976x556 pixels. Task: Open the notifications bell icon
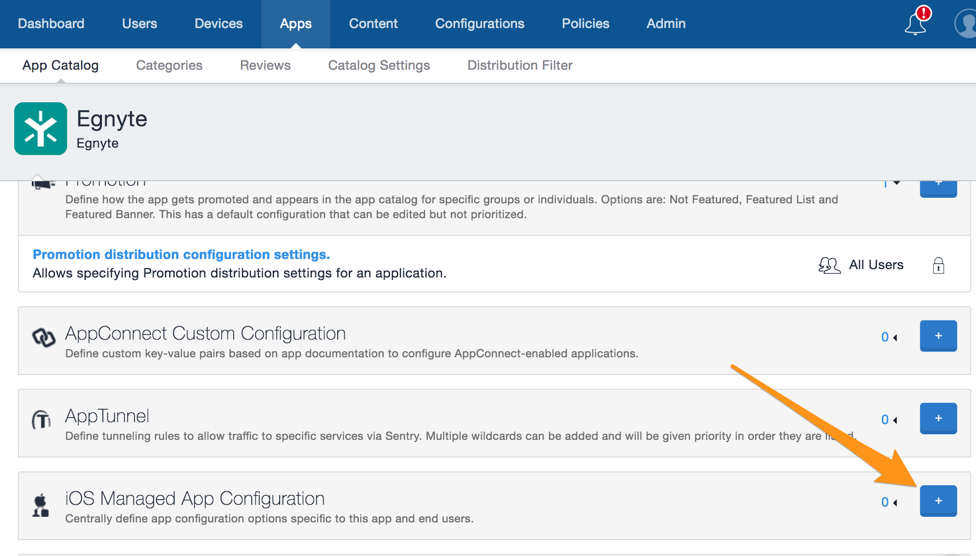pyautogui.click(x=915, y=24)
